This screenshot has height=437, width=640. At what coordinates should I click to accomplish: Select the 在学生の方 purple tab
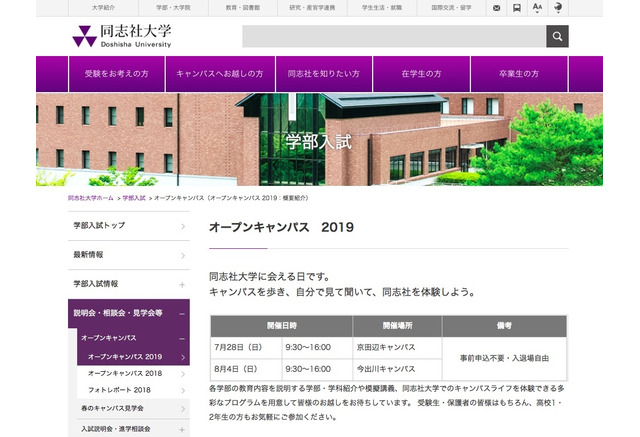(x=421, y=74)
